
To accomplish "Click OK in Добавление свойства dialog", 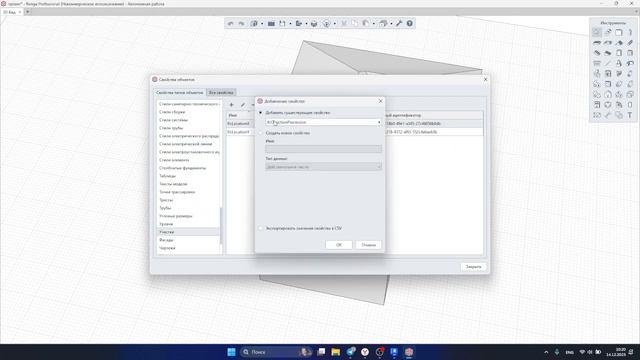I will pos(339,245).
